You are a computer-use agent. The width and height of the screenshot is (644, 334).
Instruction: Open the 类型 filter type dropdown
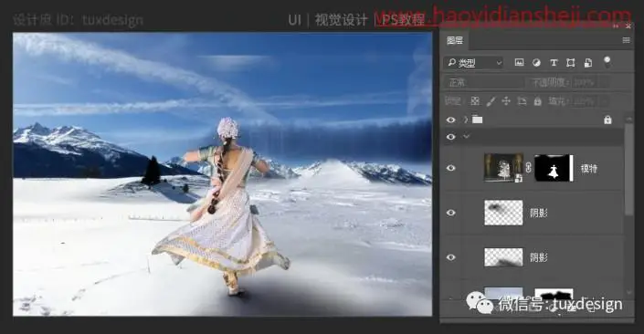coord(474,63)
